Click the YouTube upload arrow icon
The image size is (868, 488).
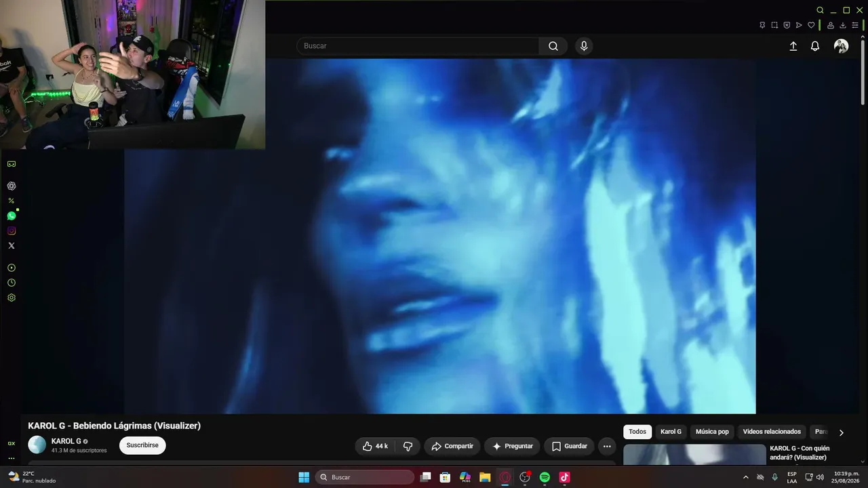[x=793, y=46]
